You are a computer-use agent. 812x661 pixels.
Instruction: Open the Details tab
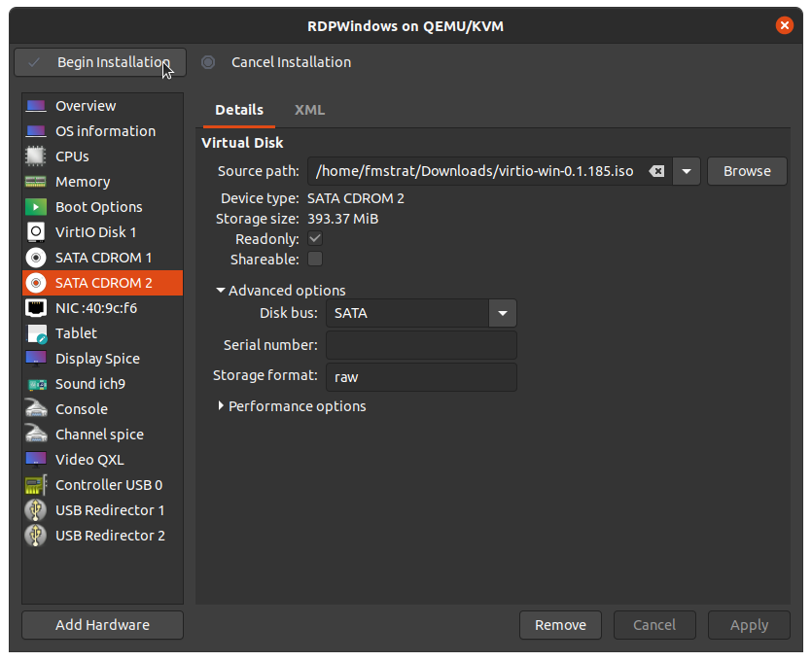[239, 110]
